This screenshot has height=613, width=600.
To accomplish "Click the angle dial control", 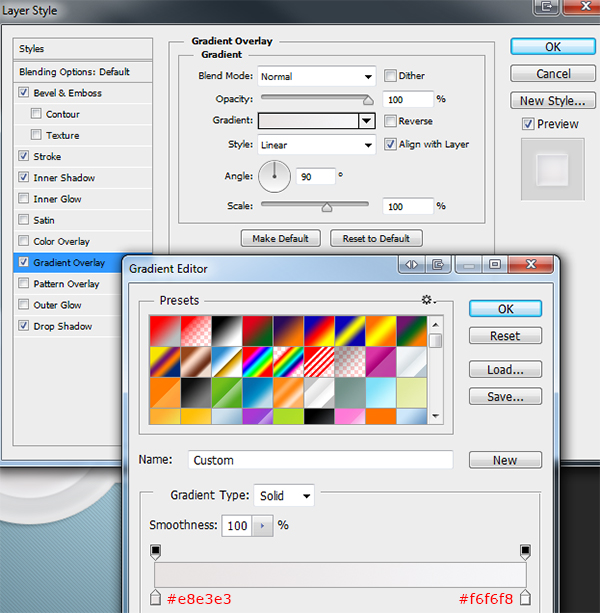I will 274,177.
